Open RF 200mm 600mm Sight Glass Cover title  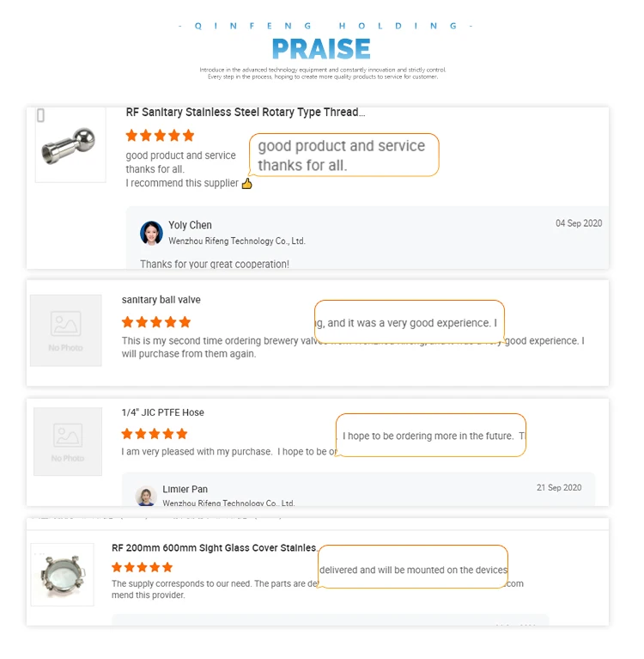tap(215, 548)
